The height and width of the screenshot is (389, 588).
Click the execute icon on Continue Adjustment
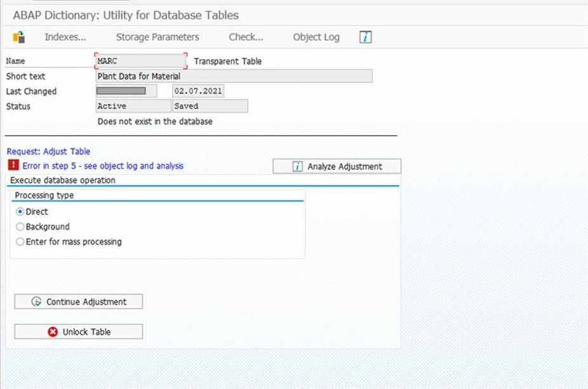click(x=37, y=301)
